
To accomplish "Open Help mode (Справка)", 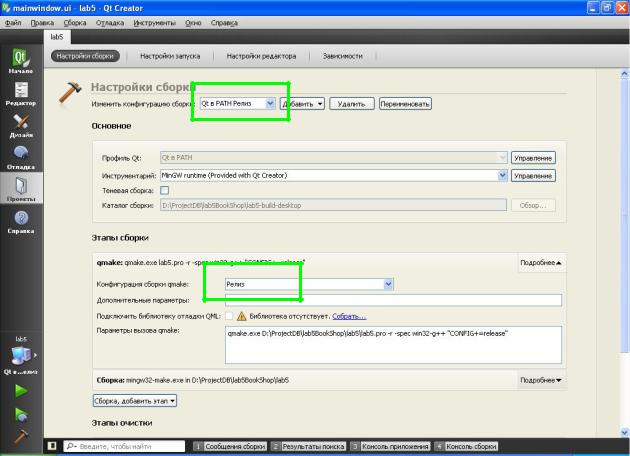I will point(21,222).
